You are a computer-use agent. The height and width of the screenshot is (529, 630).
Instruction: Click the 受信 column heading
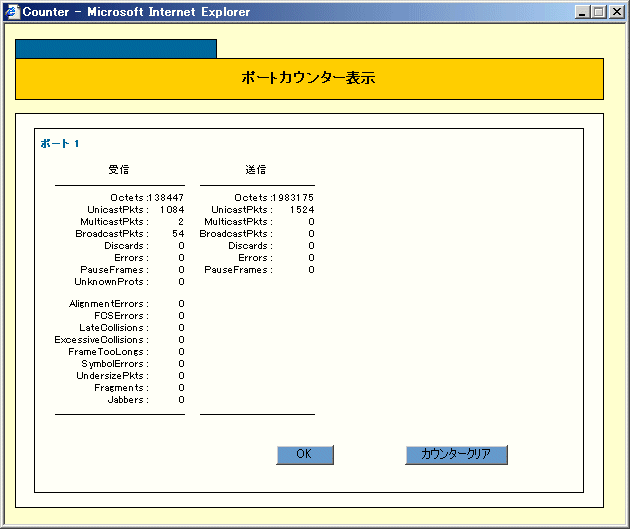coord(119,169)
